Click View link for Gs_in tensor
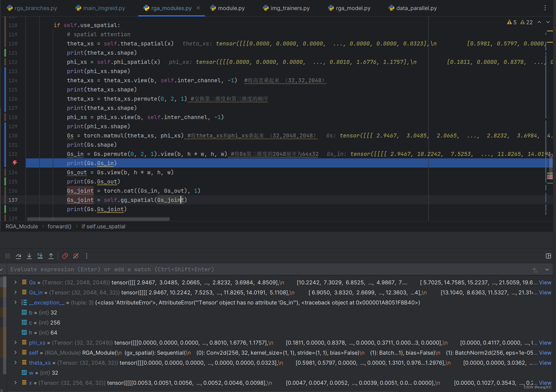Screen dimensions: 556x392 point(545,292)
